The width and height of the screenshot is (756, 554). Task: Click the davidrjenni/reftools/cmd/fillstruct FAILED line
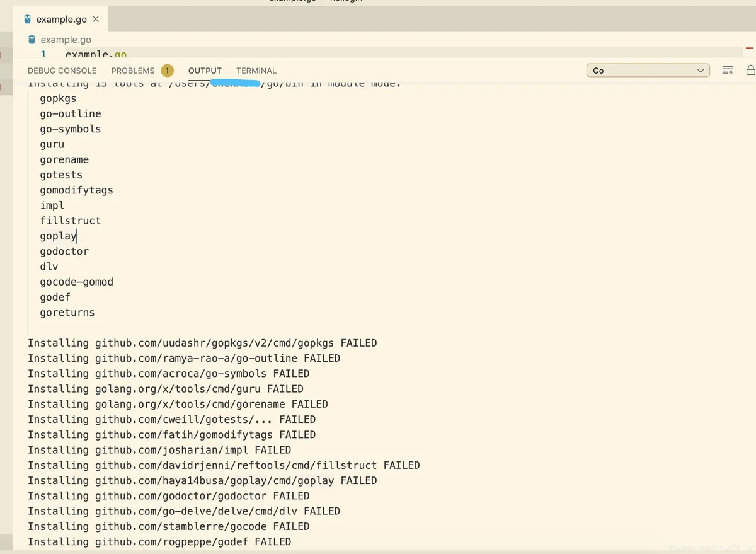click(224, 465)
